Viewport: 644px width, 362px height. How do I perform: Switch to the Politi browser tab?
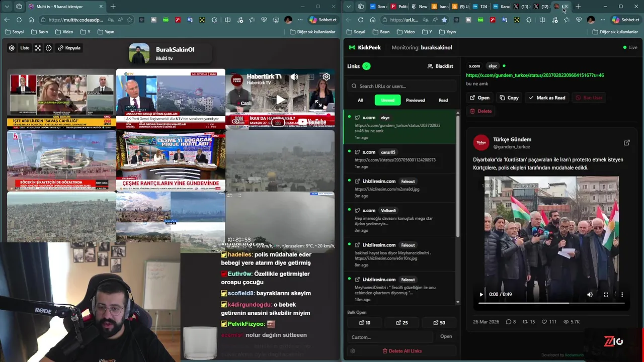click(x=399, y=7)
